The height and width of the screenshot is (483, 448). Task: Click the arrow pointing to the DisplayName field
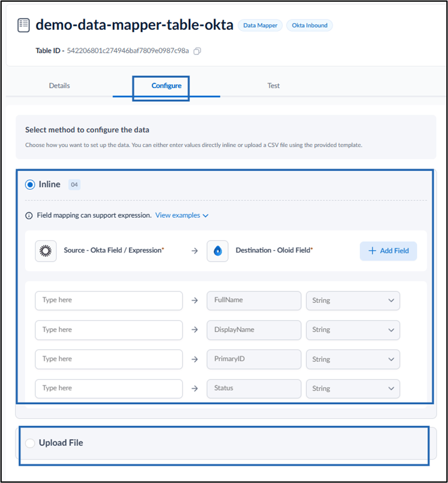tap(195, 330)
